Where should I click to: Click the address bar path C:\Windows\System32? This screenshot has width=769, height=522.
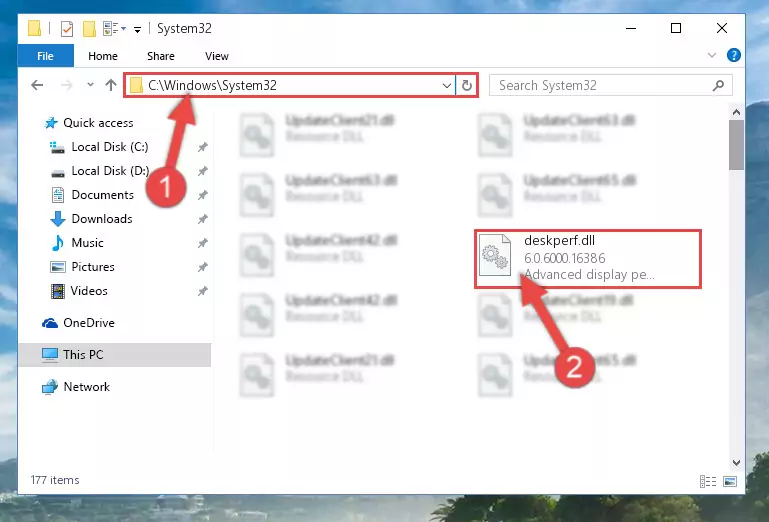[x=212, y=85]
